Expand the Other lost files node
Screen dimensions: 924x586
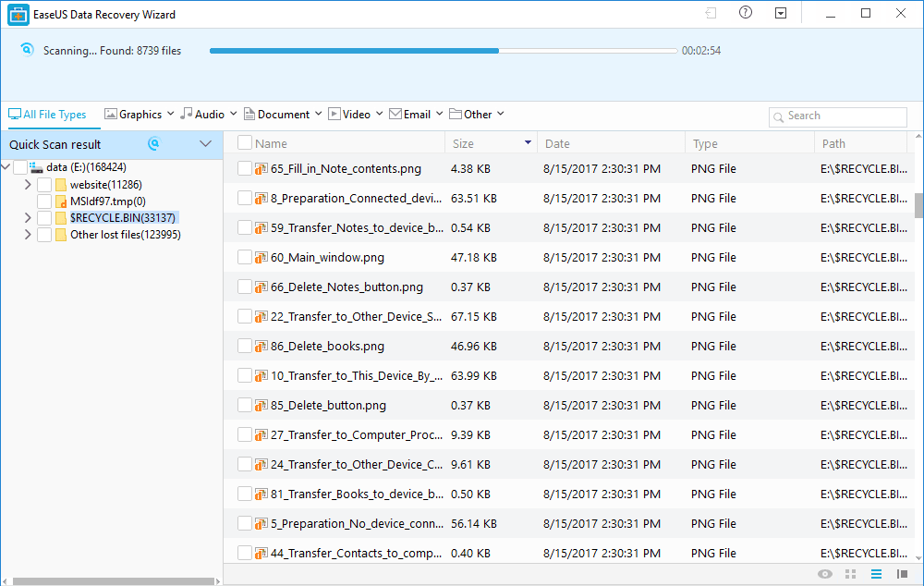click(x=28, y=235)
